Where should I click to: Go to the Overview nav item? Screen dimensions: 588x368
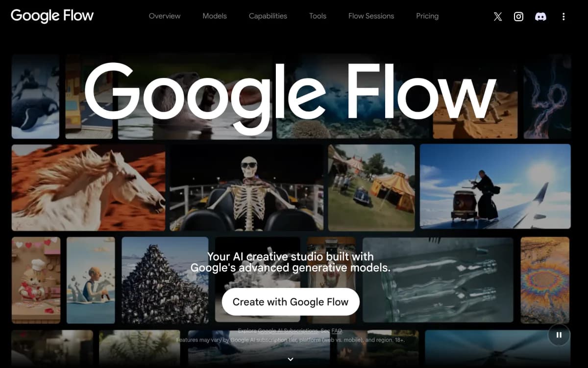[165, 16]
